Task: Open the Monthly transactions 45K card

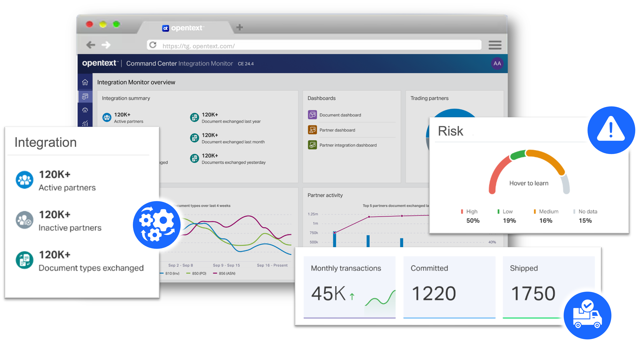Action: (x=349, y=287)
